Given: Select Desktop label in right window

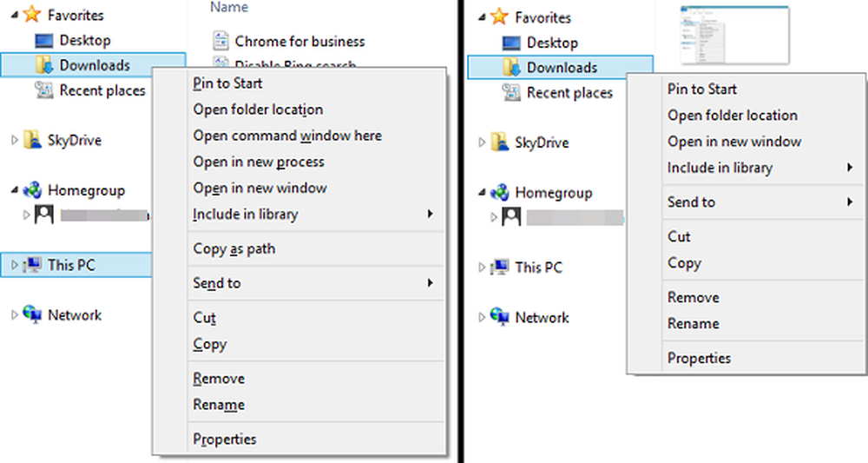Looking at the screenshot, I should coord(552,43).
